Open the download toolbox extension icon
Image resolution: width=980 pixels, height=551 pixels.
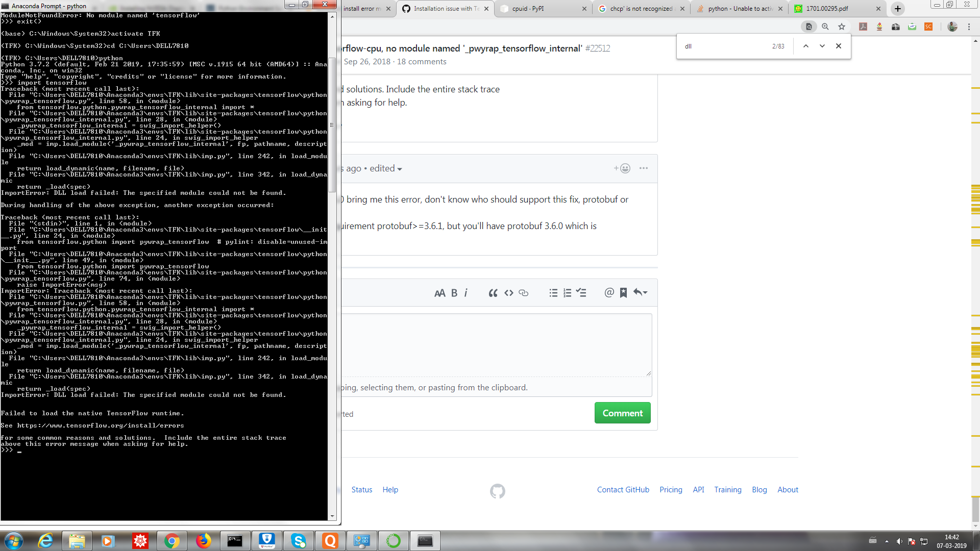coord(896,27)
